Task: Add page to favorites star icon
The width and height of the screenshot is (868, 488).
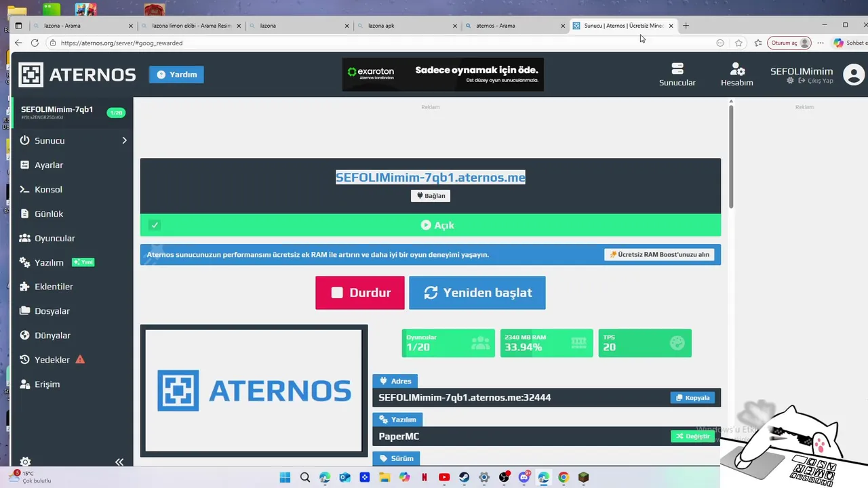Action: (738, 43)
